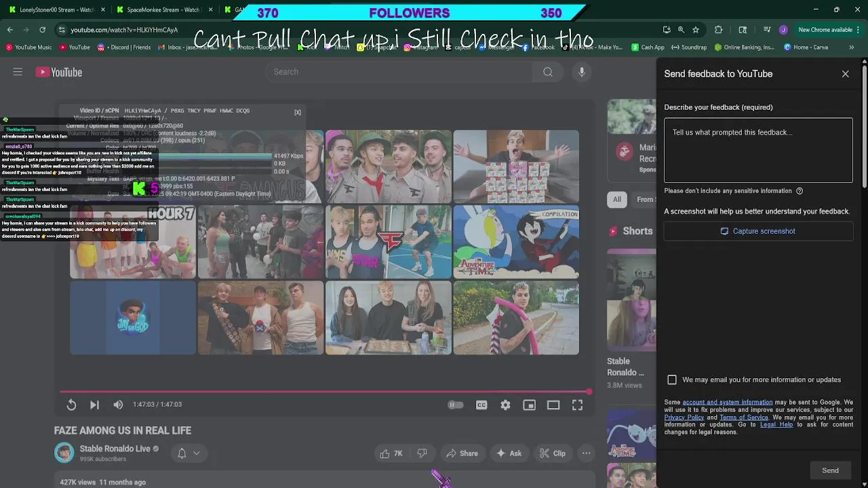This screenshot has width=868, height=488.
Task: Click the Send feedback button
Action: (830, 470)
